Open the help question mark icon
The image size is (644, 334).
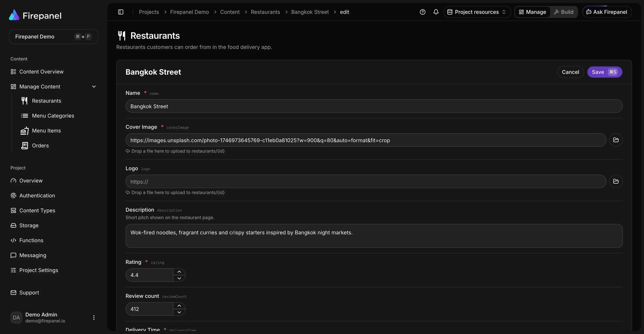422,12
